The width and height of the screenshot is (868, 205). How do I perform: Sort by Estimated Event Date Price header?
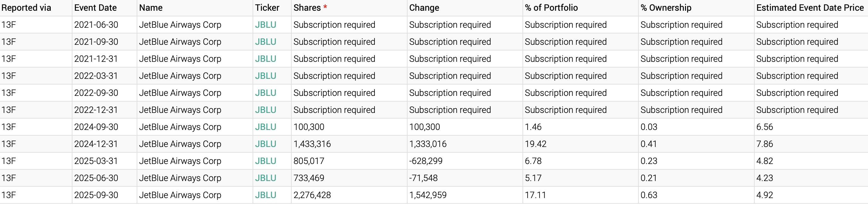click(x=810, y=8)
